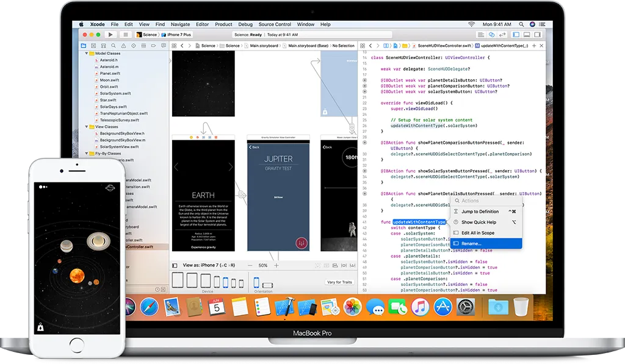Open the updateWithContentType(_:) jump bar menu

tap(502, 46)
